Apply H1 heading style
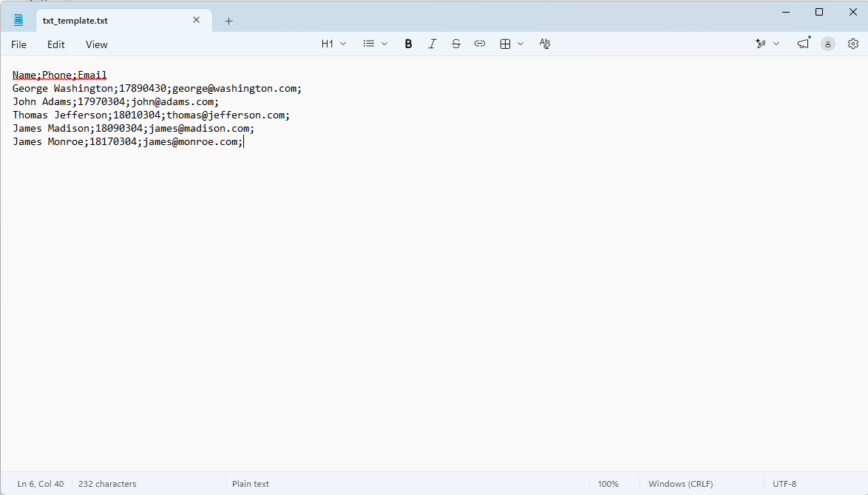Screen dimensions: 868x495 (x=327, y=44)
